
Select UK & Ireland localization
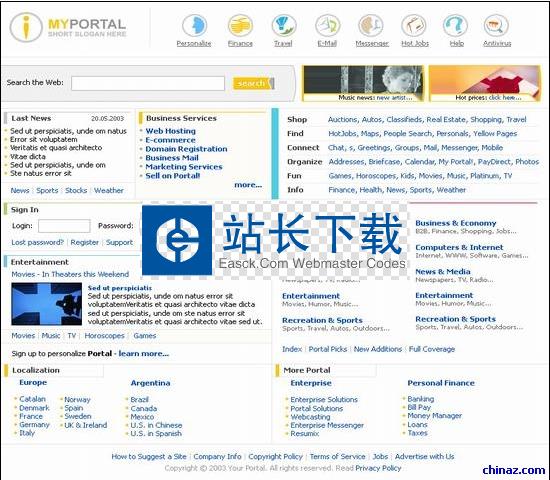[x=86, y=425]
